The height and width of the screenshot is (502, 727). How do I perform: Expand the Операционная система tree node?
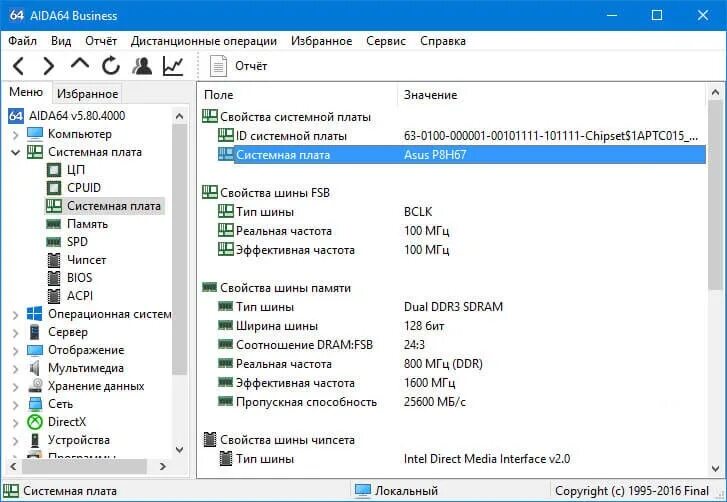(16, 315)
